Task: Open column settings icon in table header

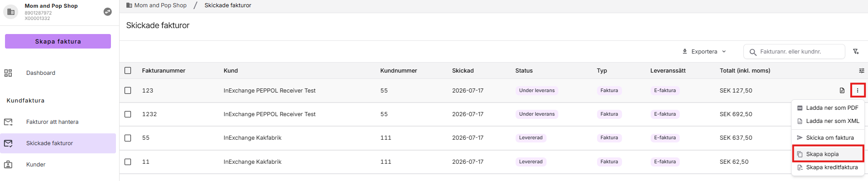Action: (861, 71)
